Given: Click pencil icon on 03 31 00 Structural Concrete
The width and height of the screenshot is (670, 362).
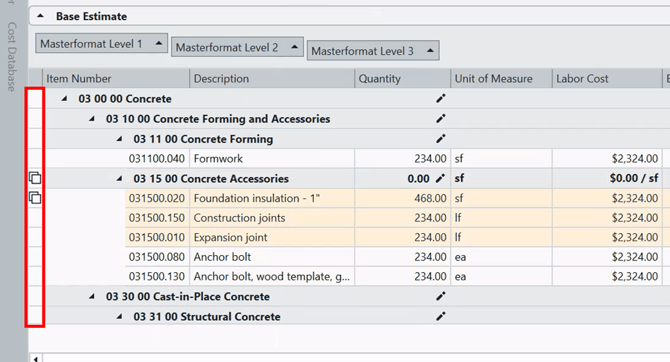Looking at the screenshot, I should (x=441, y=316).
